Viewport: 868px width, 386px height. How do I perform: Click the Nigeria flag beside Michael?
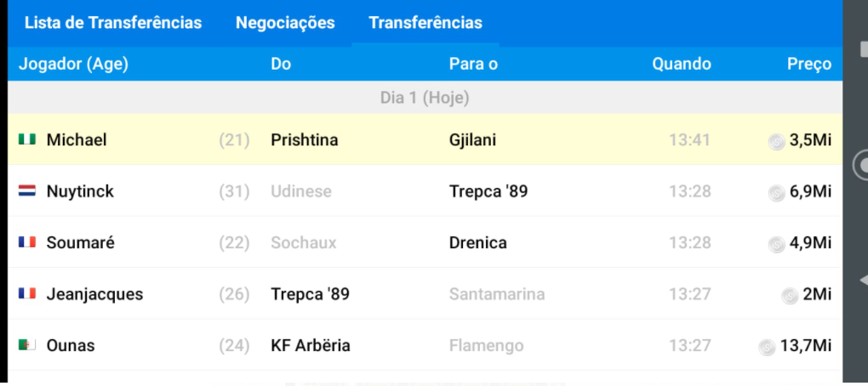click(27, 139)
